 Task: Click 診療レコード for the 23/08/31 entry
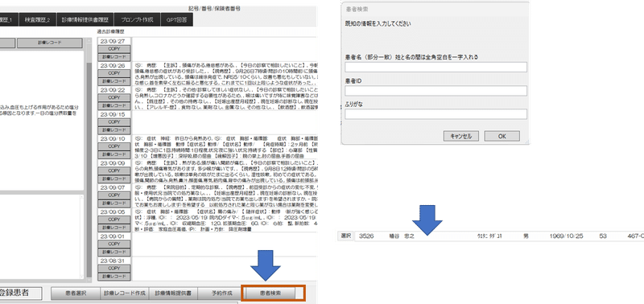pyautogui.click(x=114, y=276)
